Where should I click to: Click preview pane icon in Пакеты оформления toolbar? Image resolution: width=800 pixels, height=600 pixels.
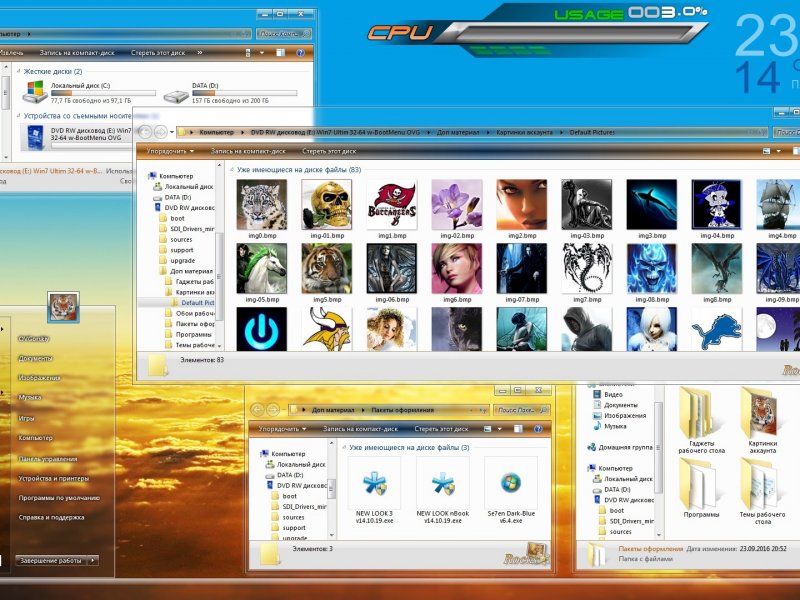click(518, 429)
